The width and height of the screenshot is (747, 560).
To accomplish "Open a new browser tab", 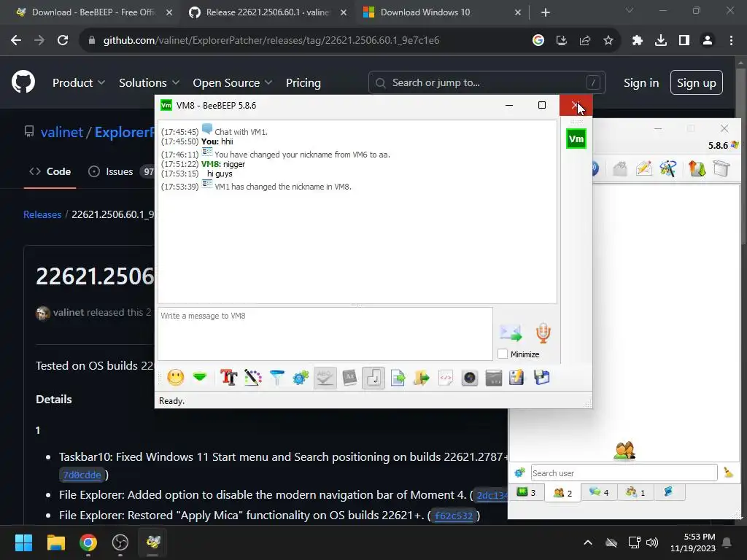I will 546,12.
